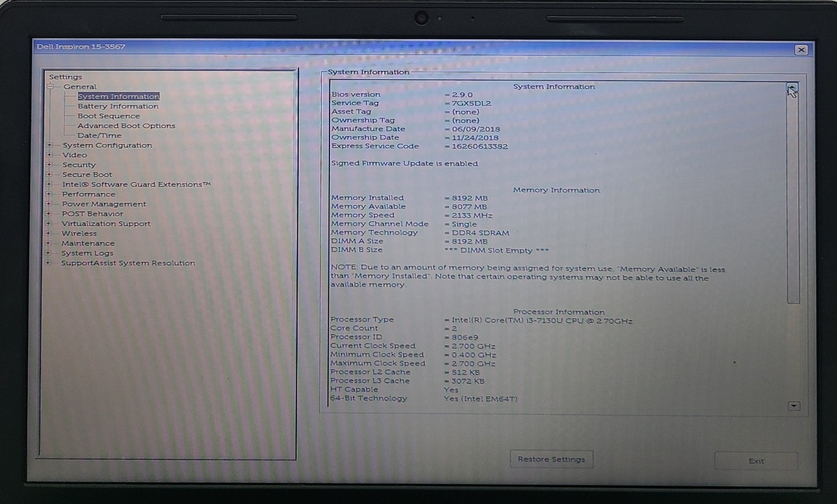Expand the Power Management node
Viewport: 837px width, 504px height.
coord(49,204)
